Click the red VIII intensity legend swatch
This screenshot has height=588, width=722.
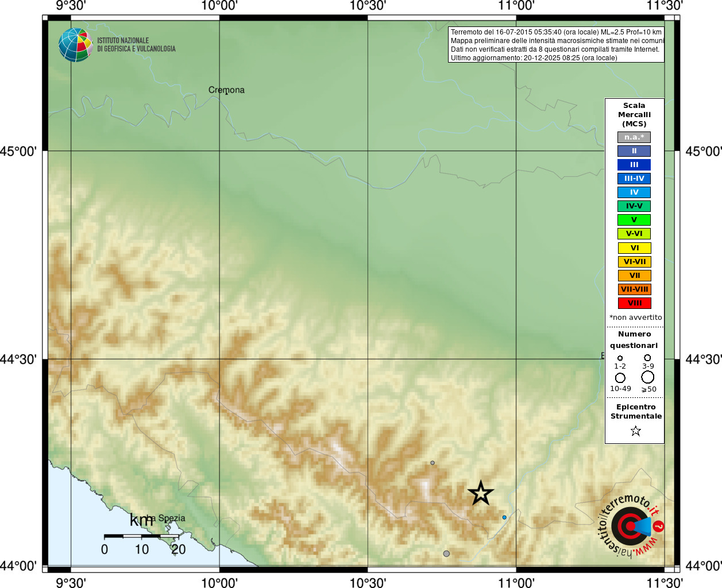[x=634, y=303]
